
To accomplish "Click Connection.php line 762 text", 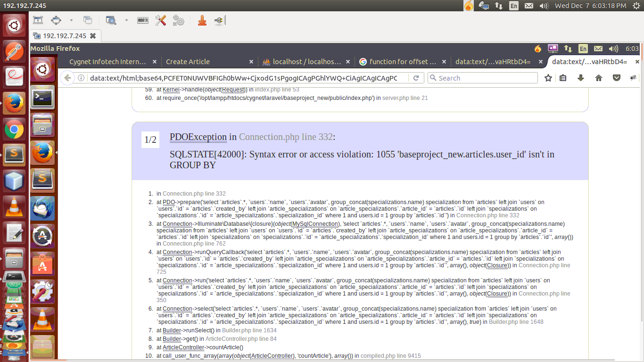I will 194,244.
